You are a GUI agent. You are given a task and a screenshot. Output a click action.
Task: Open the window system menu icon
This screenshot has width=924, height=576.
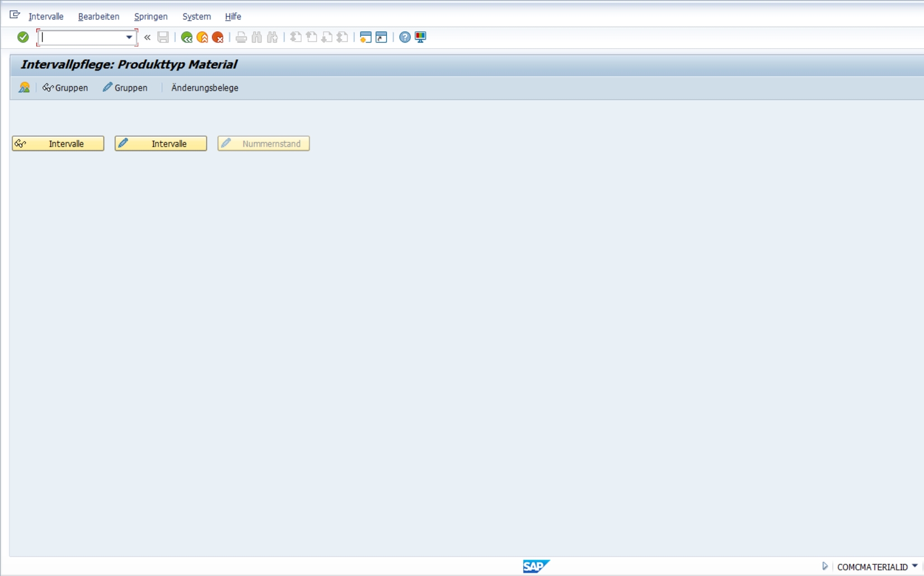click(x=15, y=15)
